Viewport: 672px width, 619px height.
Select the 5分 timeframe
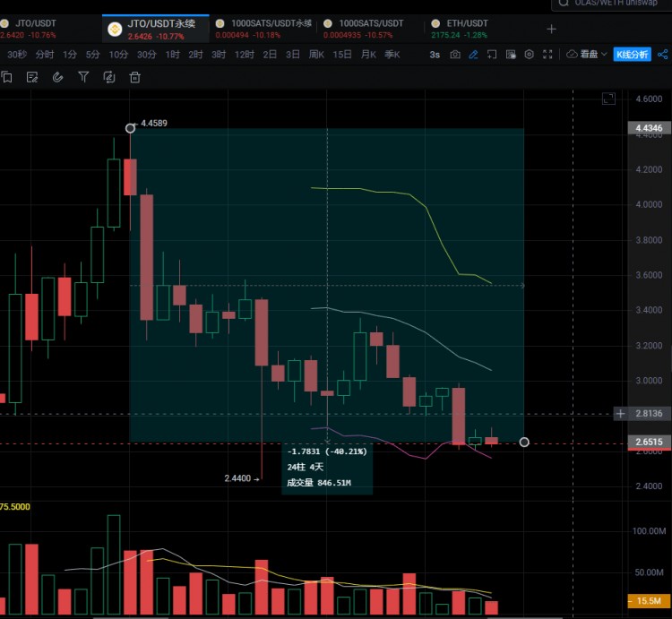92,55
